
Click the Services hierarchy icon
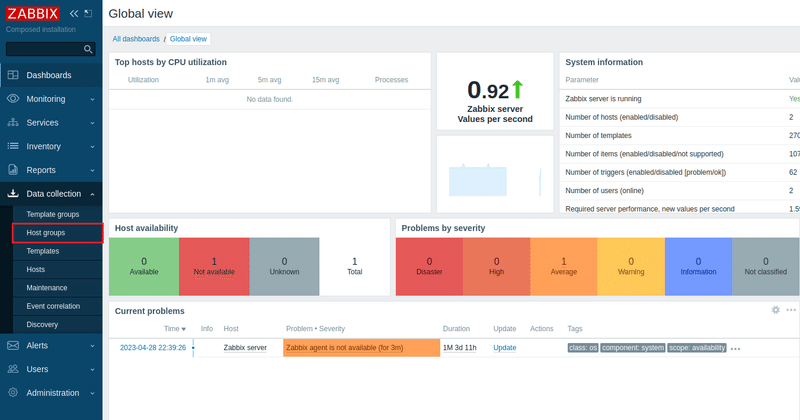(13, 122)
